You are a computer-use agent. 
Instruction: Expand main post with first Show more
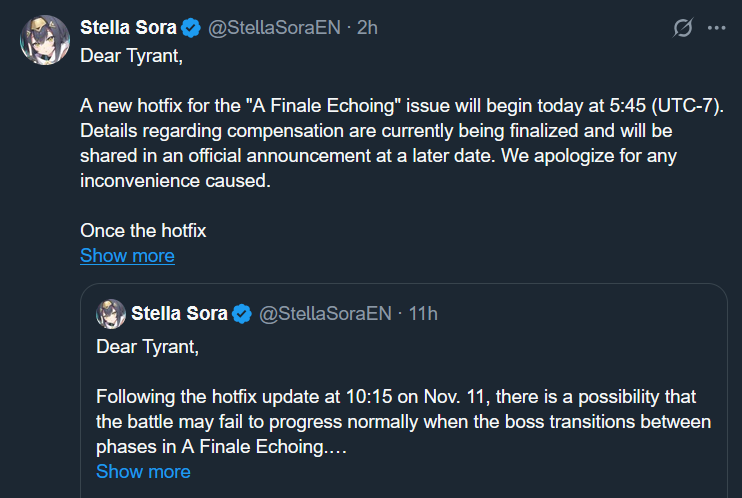(127, 256)
